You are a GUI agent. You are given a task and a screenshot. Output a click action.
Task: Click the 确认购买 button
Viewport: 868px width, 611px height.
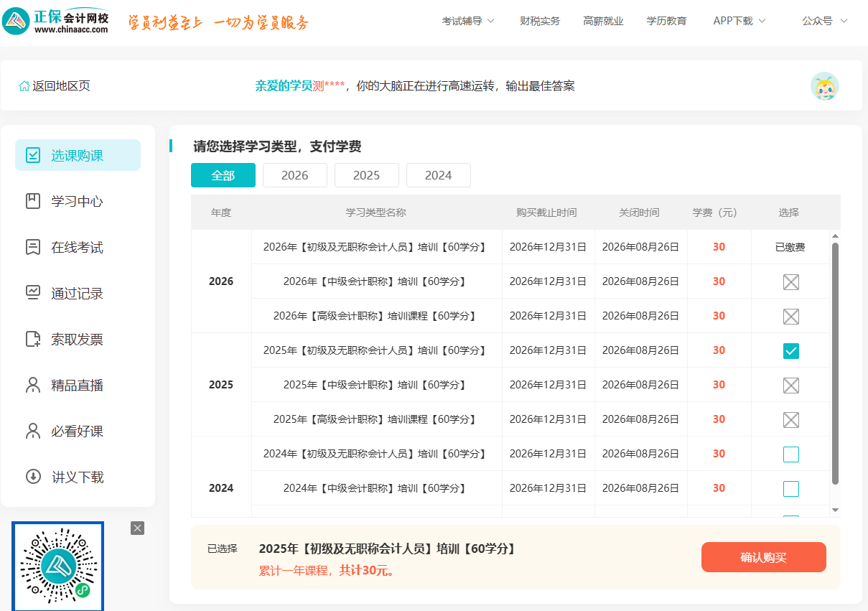[x=764, y=557]
